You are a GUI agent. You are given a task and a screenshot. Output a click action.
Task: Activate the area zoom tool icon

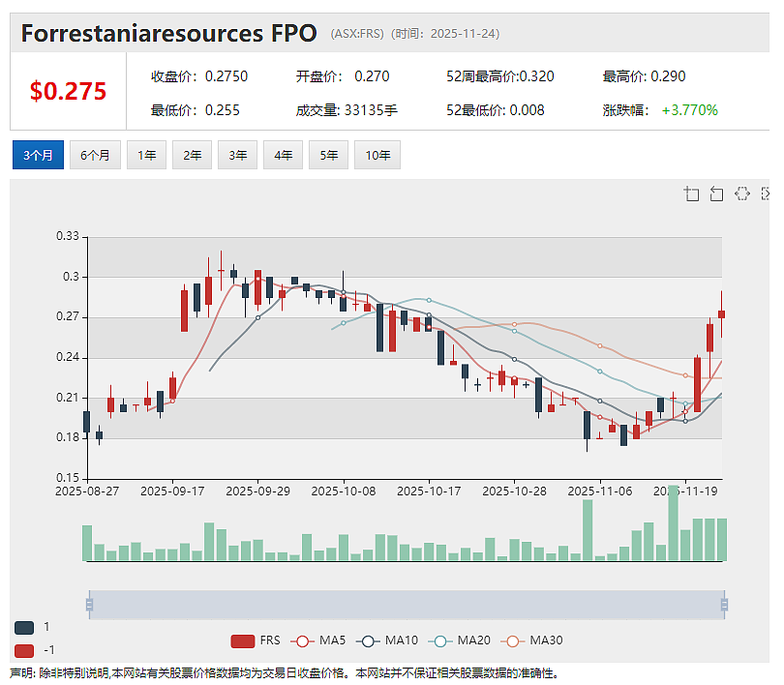tap(691, 194)
